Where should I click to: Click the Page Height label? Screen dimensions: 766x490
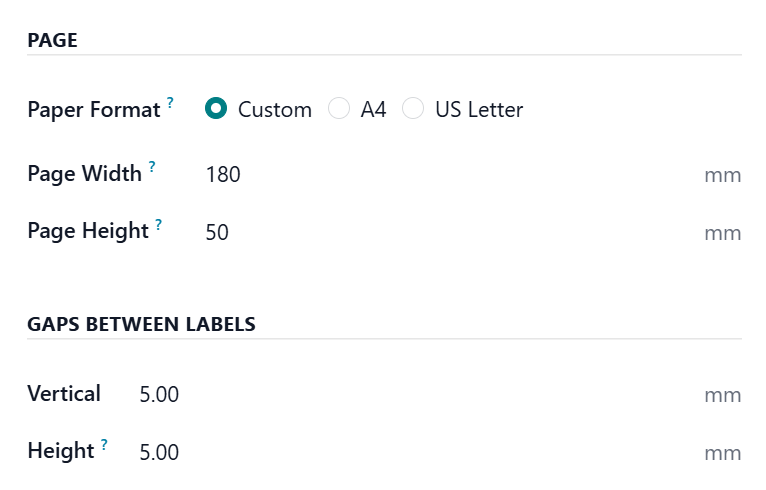pos(88,231)
